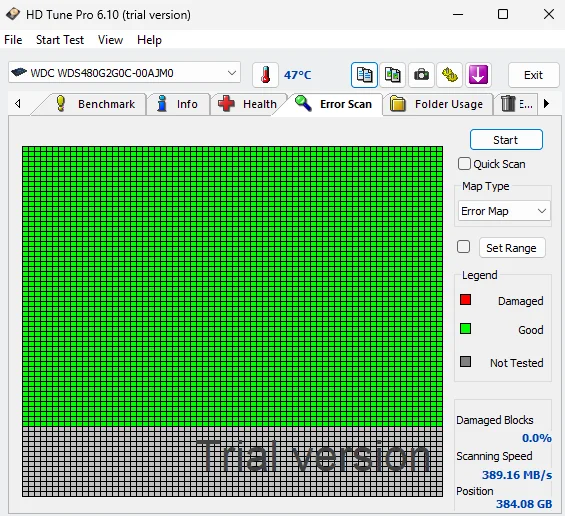Click the copy screenshot to clipboard icon

click(392, 75)
